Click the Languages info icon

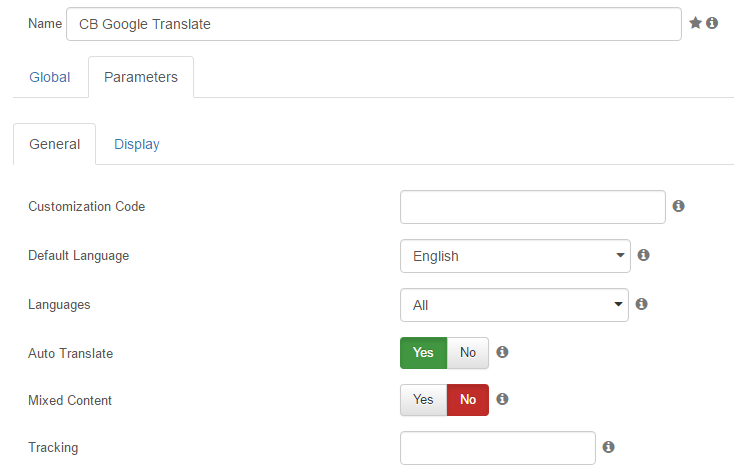coord(641,304)
